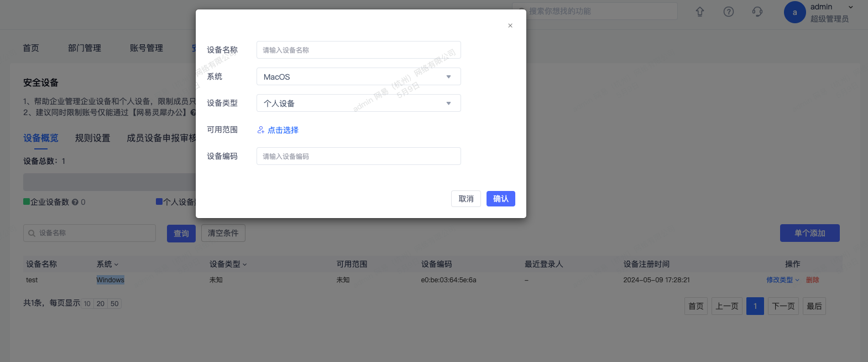Screen dimensions: 868x362
Task: Expand the 修改类型 dropdown in table row
Action: click(x=782, y=280)
